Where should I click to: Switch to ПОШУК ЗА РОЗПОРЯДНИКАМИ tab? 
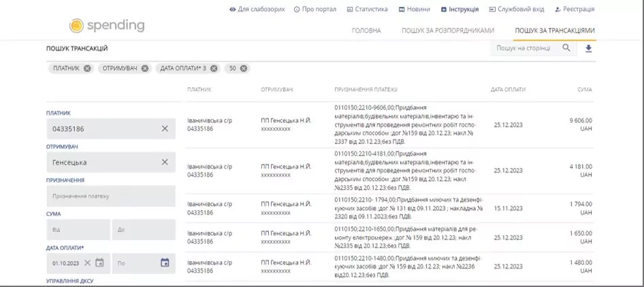click(447, 31)
